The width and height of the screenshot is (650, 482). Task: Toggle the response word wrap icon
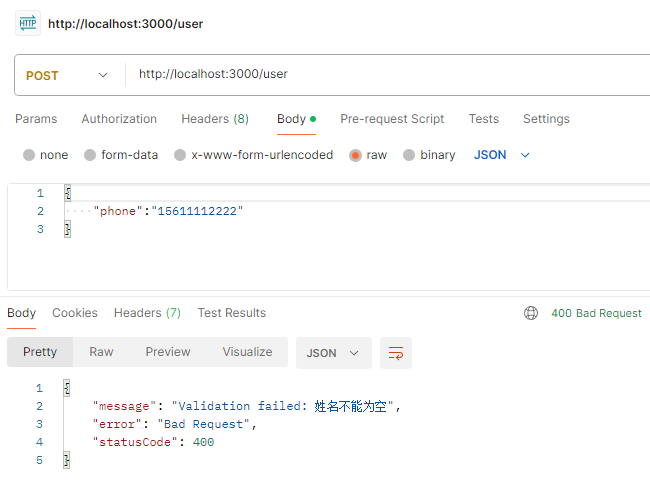point(396,353)
